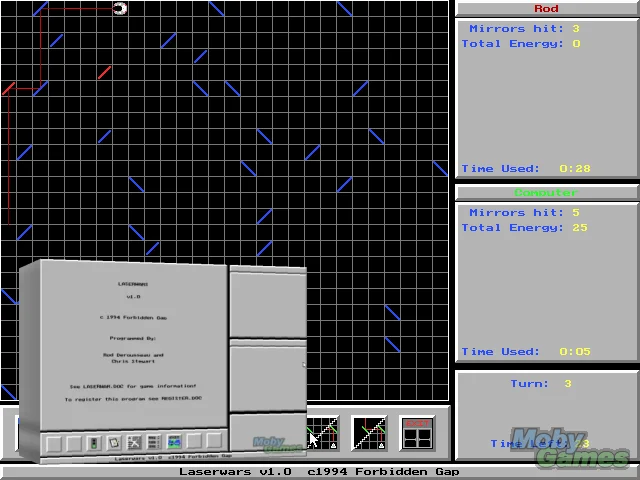Select the laser-reflection icon beside the EXIT button
The image size is (640, 480).
[369, 434]
